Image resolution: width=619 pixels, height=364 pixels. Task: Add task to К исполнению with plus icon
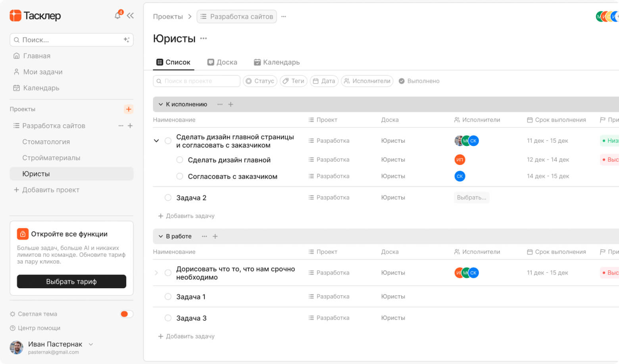231,104
